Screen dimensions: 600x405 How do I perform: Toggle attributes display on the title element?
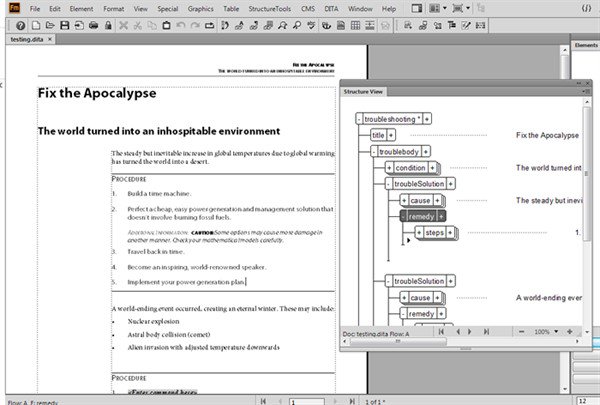tap(392, 135)
